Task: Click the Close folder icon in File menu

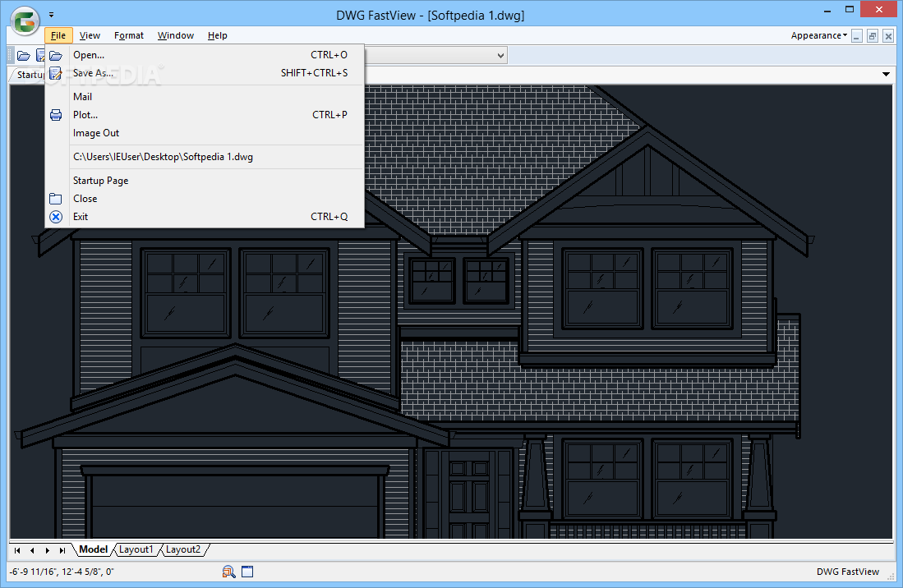Action: [56, 199]
